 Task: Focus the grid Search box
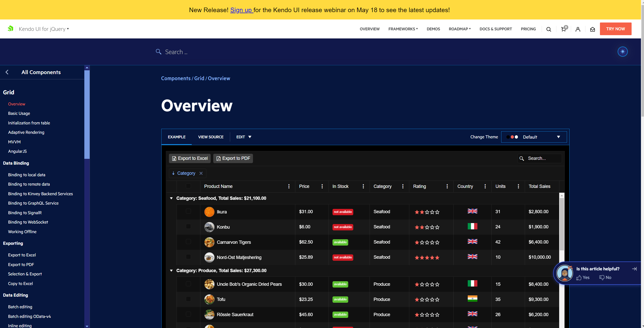tap(540, 158)
